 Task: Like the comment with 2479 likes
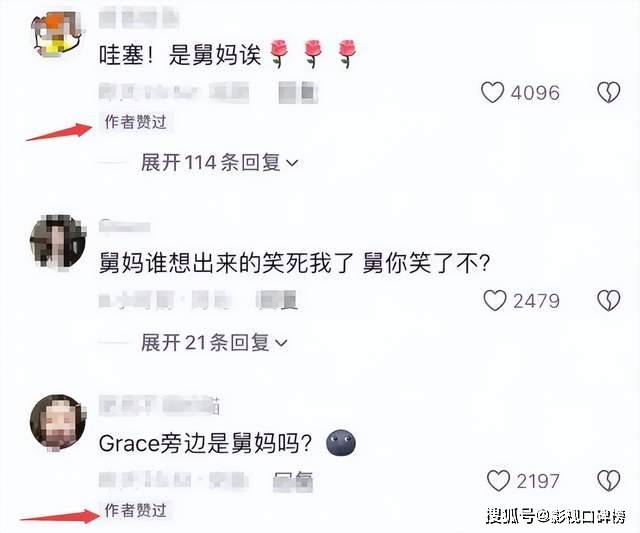tap(495, 301)
